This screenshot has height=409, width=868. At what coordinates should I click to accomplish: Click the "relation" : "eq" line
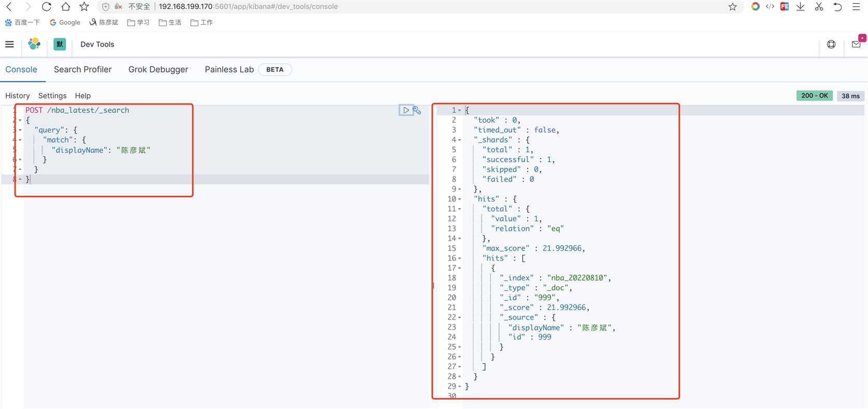tap(527, 228)
